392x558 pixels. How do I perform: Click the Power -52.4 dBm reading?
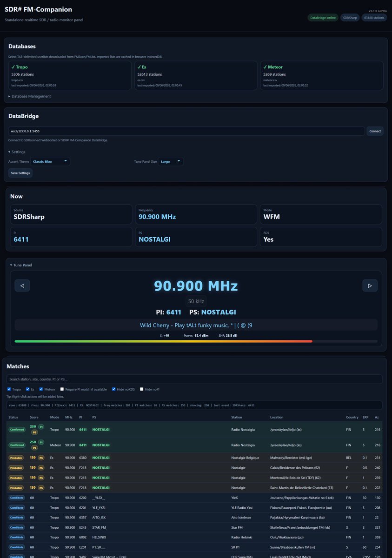(x=196, y=335)
